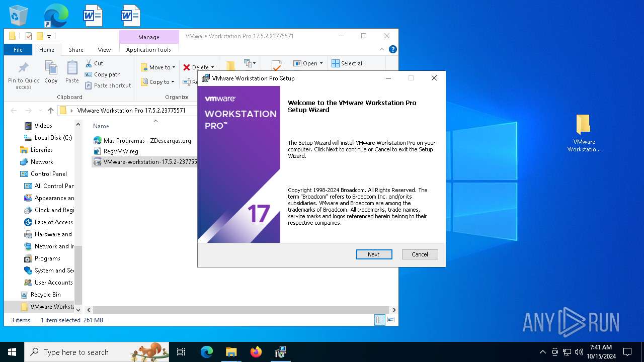Click Copy path in the ribbon
The height and width of the screenshot is (362, 644).
pyautogui.click(x=103, y=74)
